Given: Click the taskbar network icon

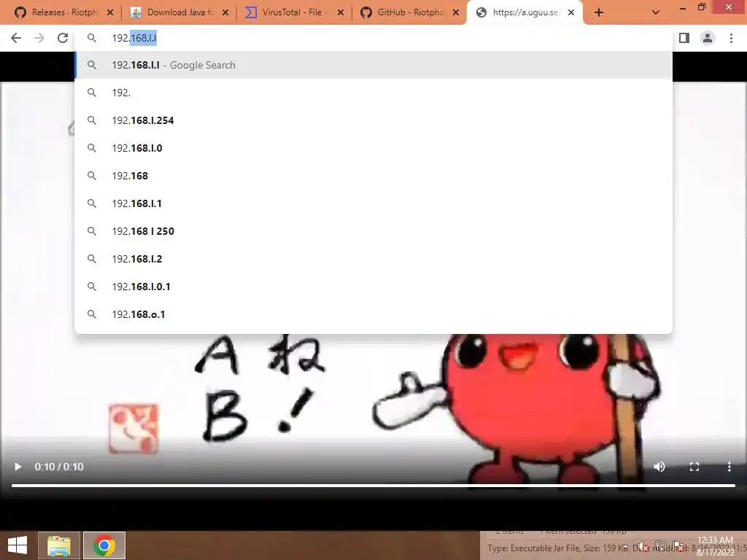Looking at the screenshot, I should coord(660,547).
